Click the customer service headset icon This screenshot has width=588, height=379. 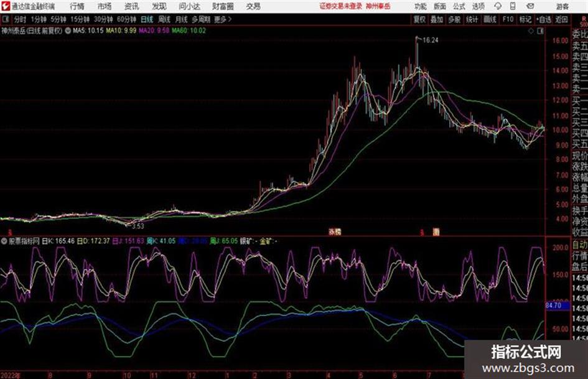498,6
